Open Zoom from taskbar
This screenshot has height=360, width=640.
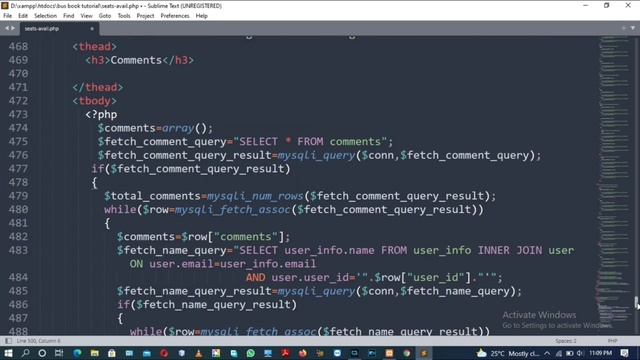tap(337, 353)
